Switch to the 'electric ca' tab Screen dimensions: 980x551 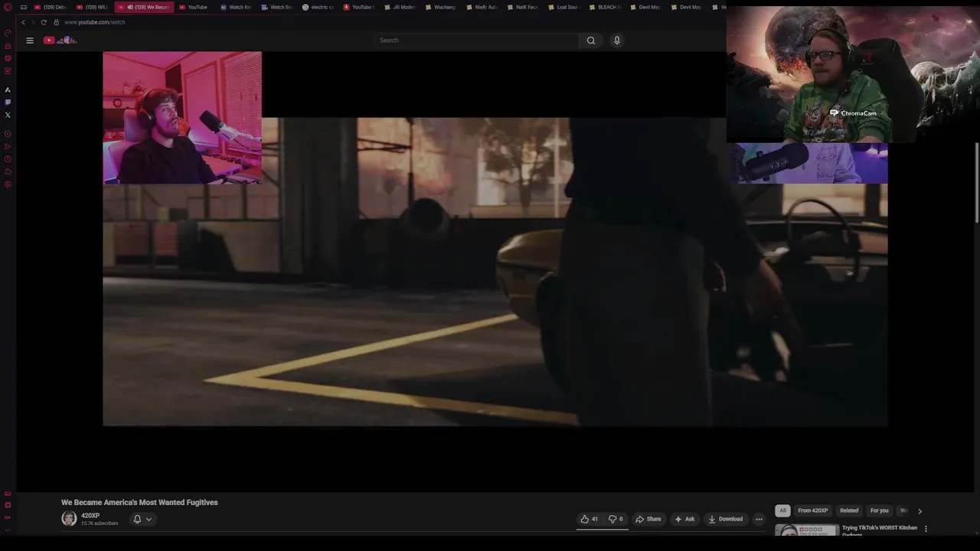click(318, 7)
